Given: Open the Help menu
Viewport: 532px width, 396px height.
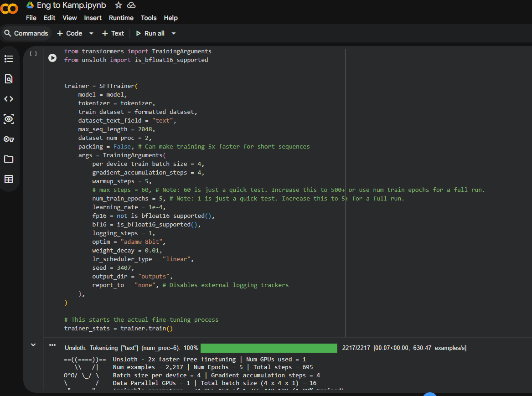Looking at the screenshot, I should pyautogui.click(x=170, y=18).
